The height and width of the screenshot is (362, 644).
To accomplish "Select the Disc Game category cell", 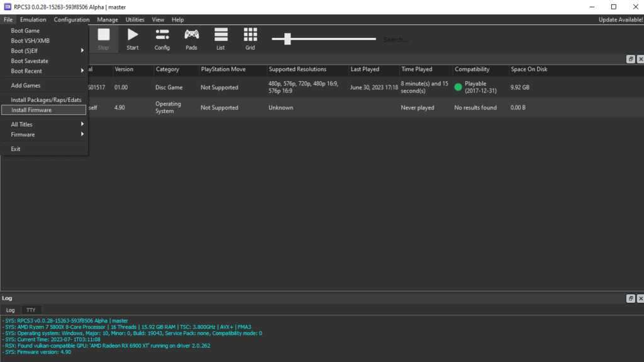I will pos(169,87).
